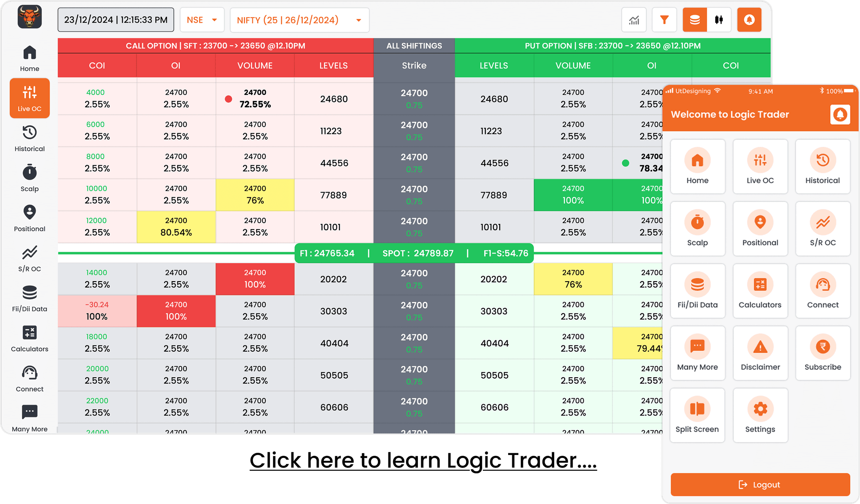
Task: Tap the Calculators tile in mobile panel
Action: pyautogui.click(x=760, y=291)
